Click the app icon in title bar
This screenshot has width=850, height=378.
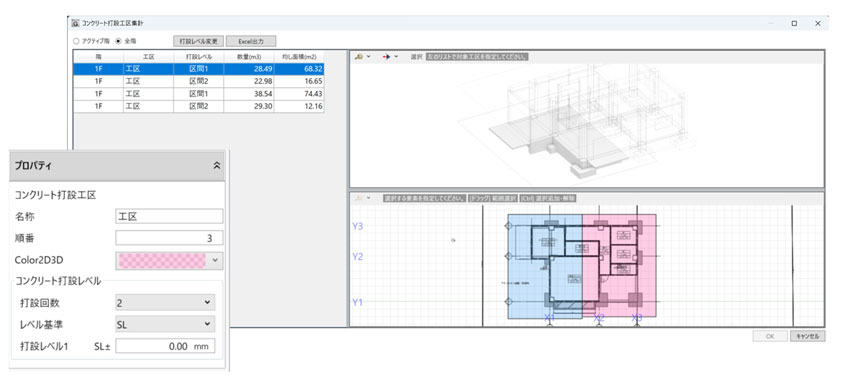pyautogui.click(x=75, y=23)
